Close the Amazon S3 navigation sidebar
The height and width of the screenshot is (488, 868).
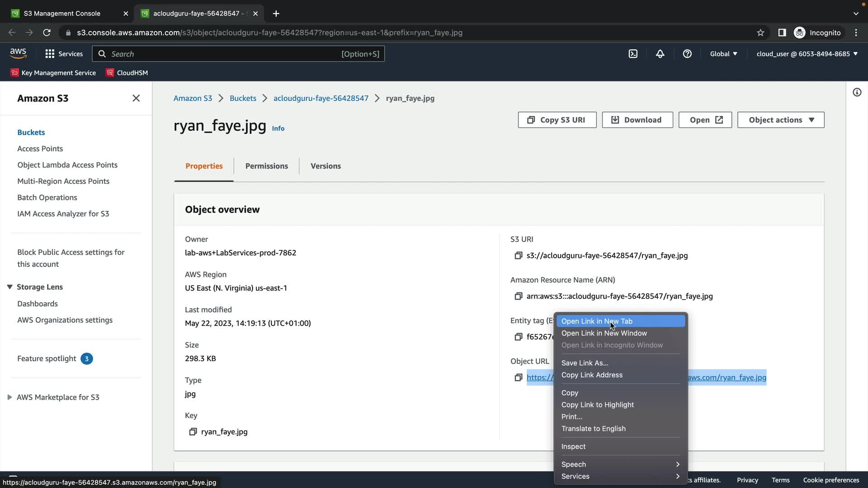[x=136, y=99]
